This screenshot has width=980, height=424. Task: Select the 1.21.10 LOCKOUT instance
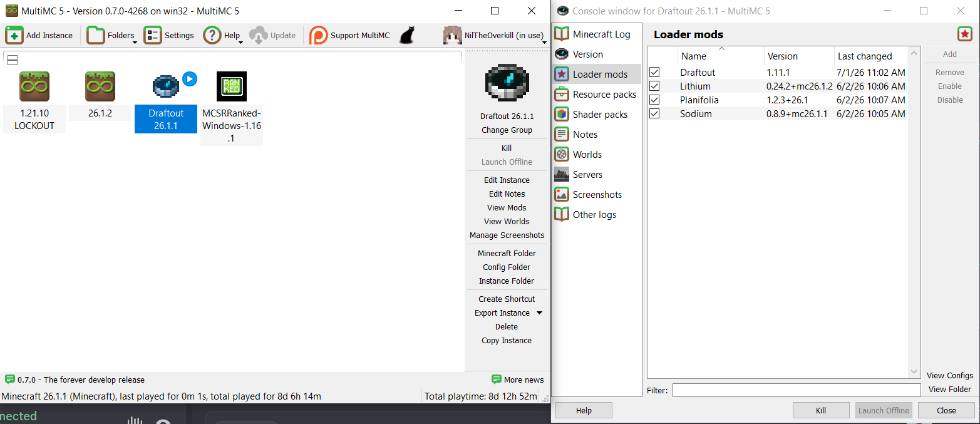coord(34,101)
